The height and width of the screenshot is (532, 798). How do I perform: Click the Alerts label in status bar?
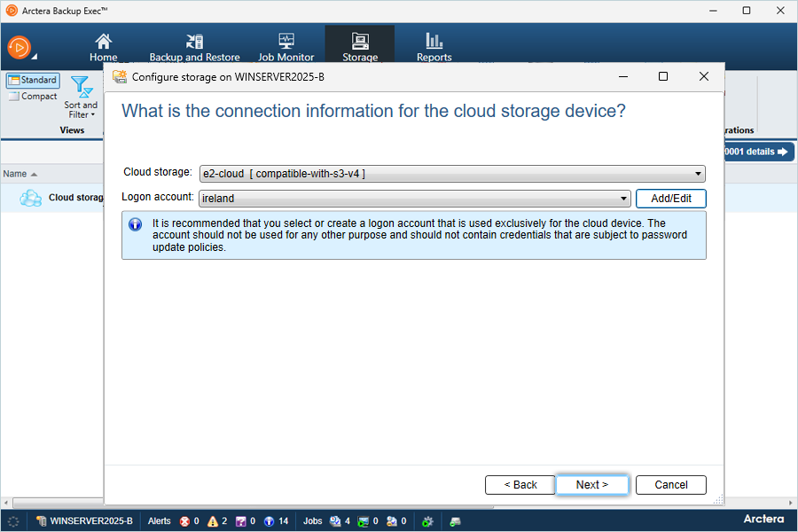[x=160, y=520]
